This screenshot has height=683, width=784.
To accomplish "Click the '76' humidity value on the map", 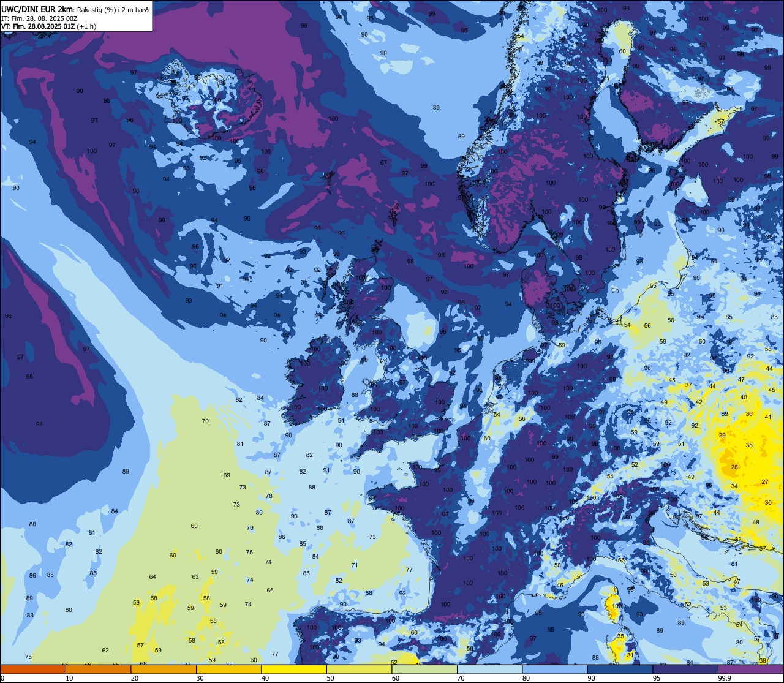I will coord(250,528).
